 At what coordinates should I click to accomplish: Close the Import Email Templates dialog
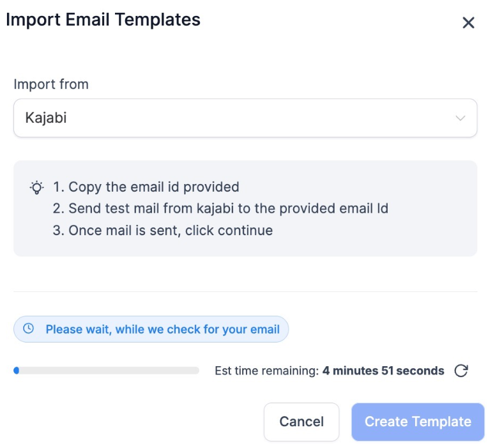[468, 23]
